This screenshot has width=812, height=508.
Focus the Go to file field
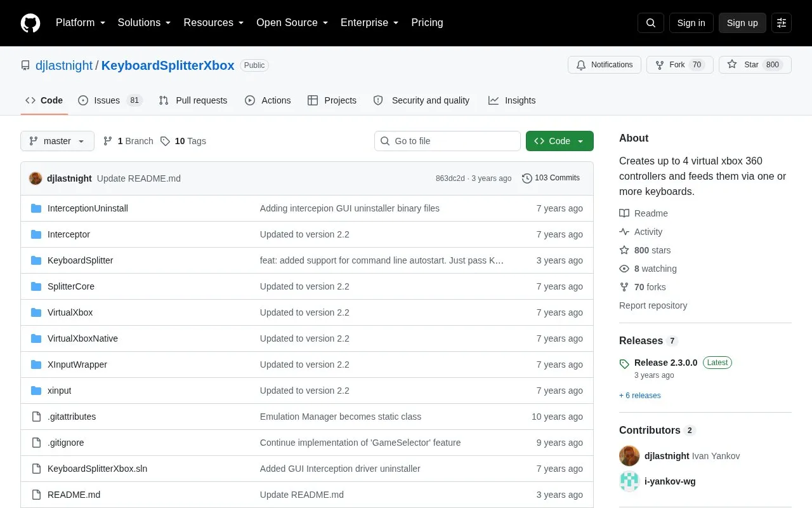[447, 141]
